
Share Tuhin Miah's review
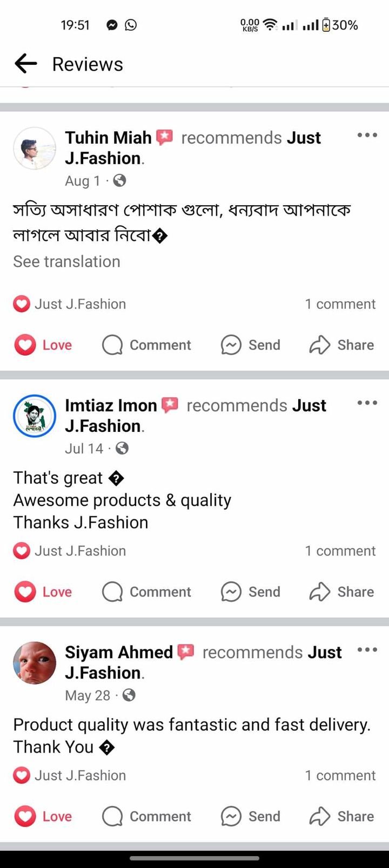coord(341,345)
